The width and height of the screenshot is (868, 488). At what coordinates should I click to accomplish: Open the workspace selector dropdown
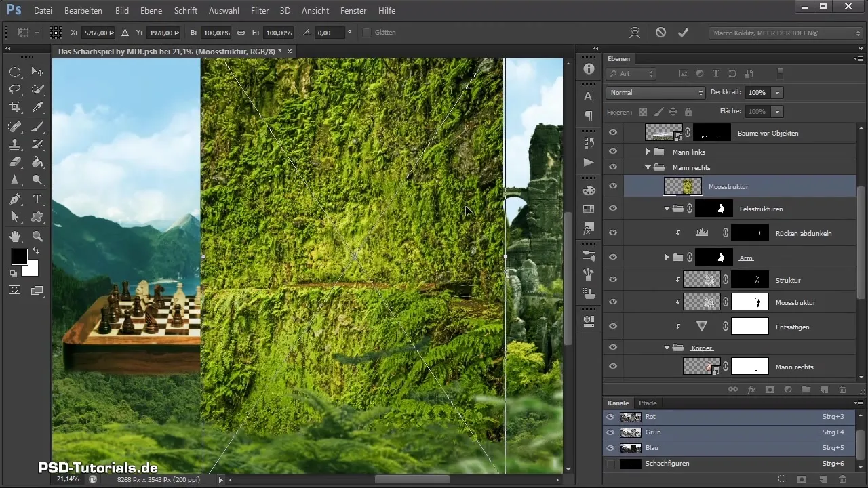785,33
